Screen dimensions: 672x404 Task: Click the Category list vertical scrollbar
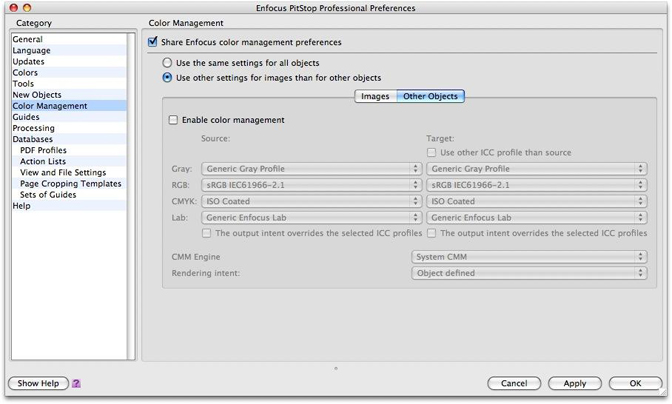(x=131, y=196)
